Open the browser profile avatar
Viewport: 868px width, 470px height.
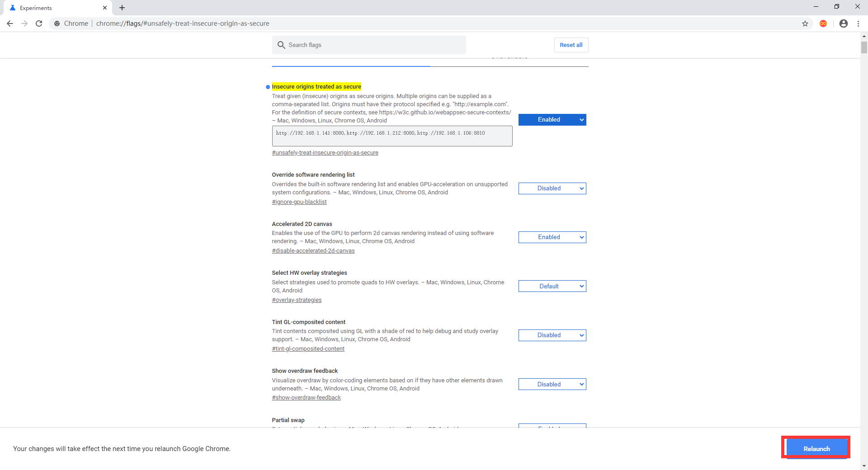point(844,23)
